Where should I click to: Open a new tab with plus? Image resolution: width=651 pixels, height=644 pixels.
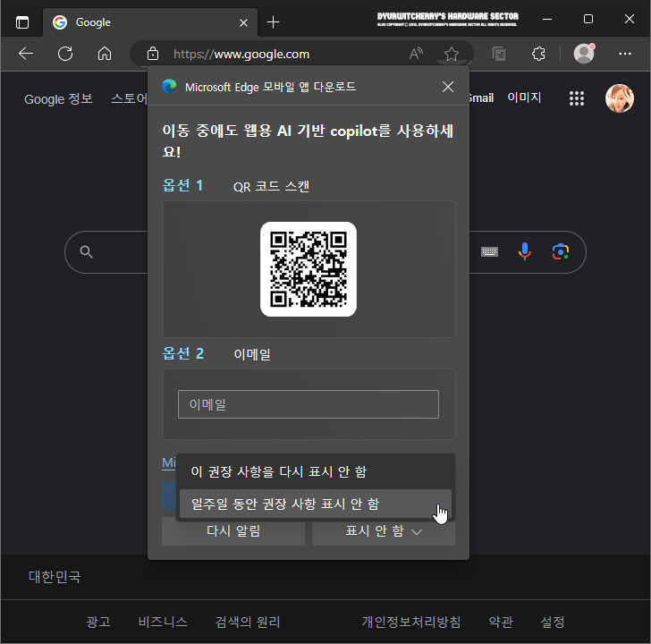(273, 22)
